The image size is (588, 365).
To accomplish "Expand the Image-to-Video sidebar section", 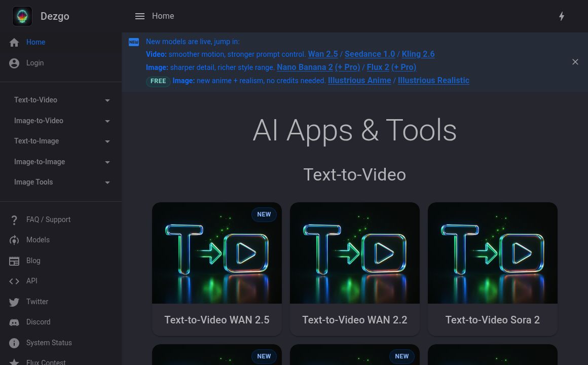I will click(61, 121).
